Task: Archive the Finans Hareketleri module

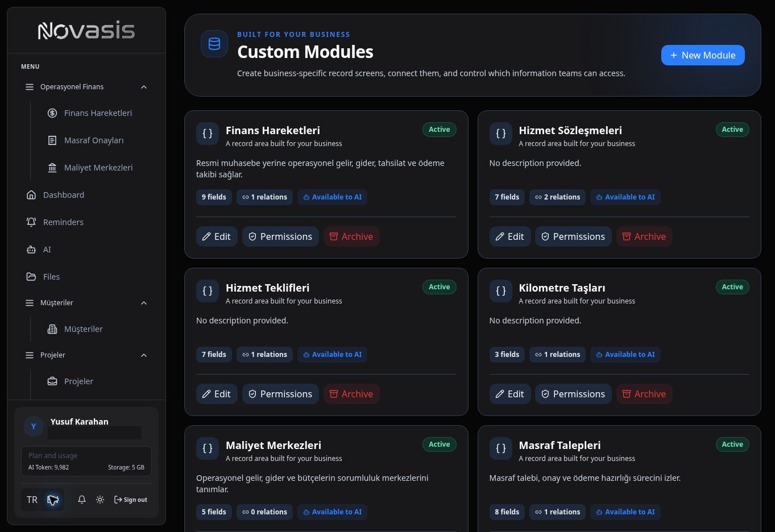Action: click(351, 236)
